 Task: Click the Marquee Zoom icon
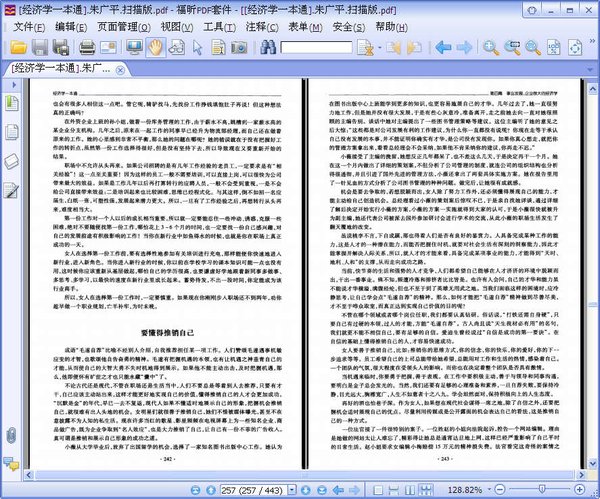(512, 47)
